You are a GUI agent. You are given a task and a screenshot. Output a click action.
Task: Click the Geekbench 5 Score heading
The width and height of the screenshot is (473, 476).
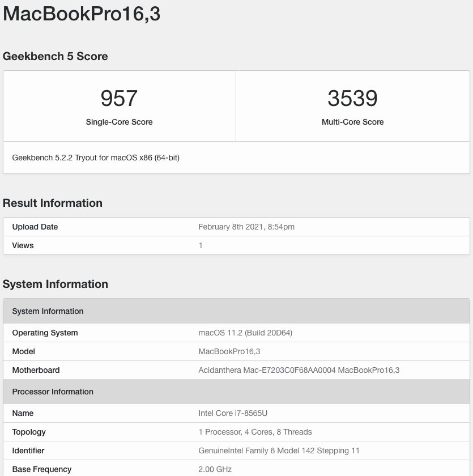pos(55,56)
